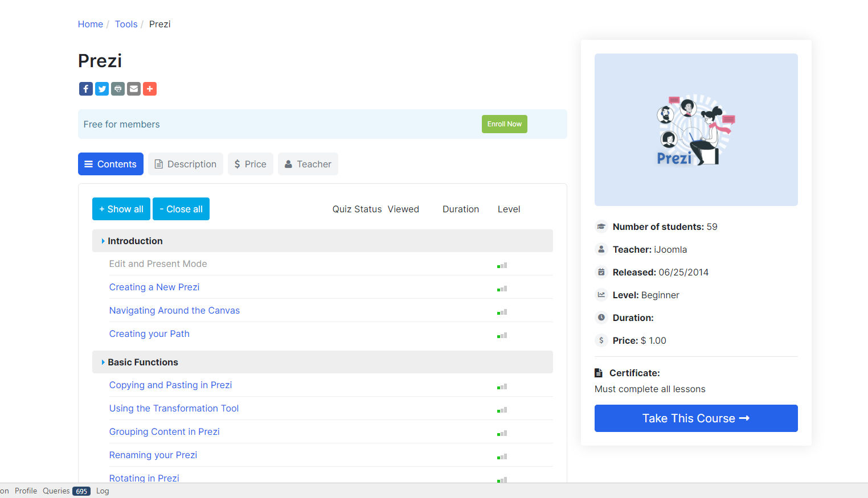The height and width of the screenshot is (498, 868).
Task: Click the certificate document icon
Action: [x=599, y=373]
